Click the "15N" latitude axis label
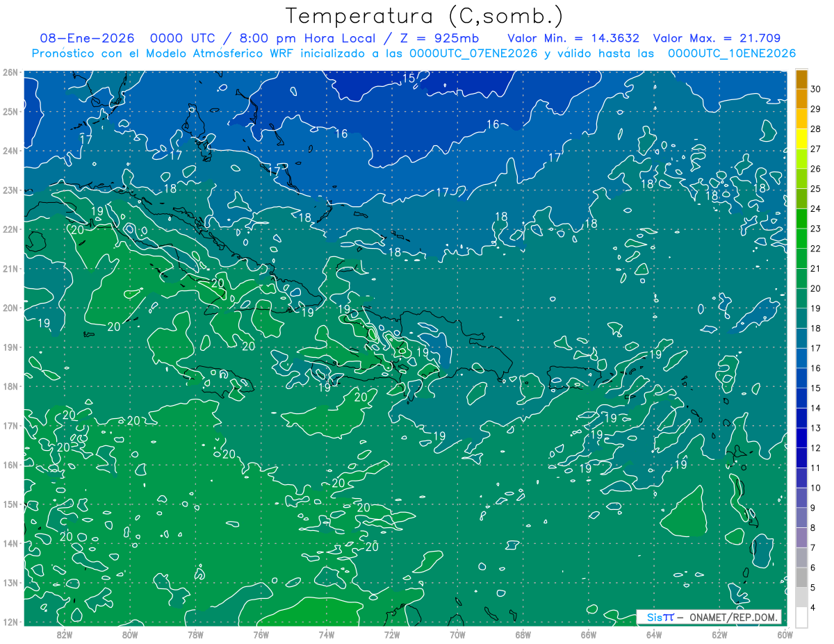 click(10, 504)
